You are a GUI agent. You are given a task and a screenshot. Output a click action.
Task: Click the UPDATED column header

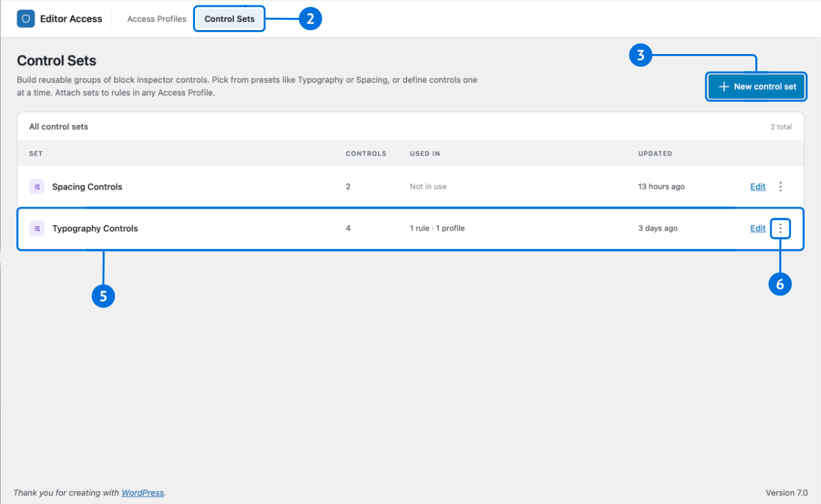point(655,154)
